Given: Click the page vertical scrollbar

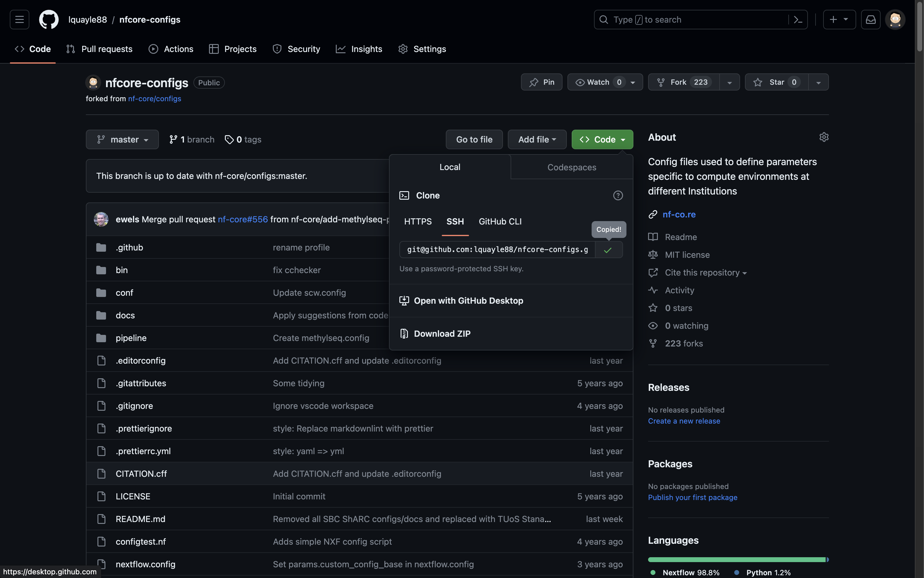Looking at the screenshot, I should point(919,27).
